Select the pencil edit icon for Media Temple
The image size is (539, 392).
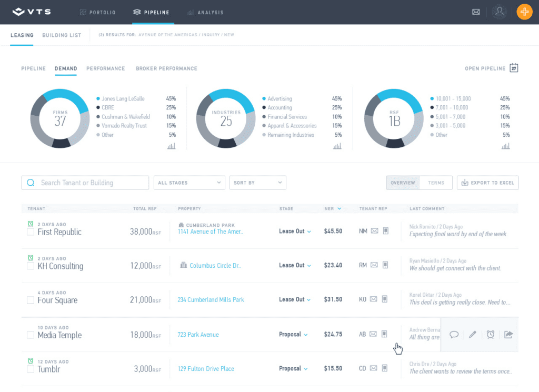pos(472,335)
